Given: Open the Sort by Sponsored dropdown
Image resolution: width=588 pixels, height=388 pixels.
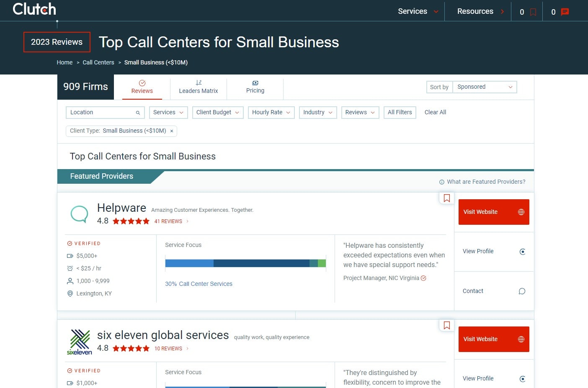Looking at the screenshot, I should click(x=485, y=87).
